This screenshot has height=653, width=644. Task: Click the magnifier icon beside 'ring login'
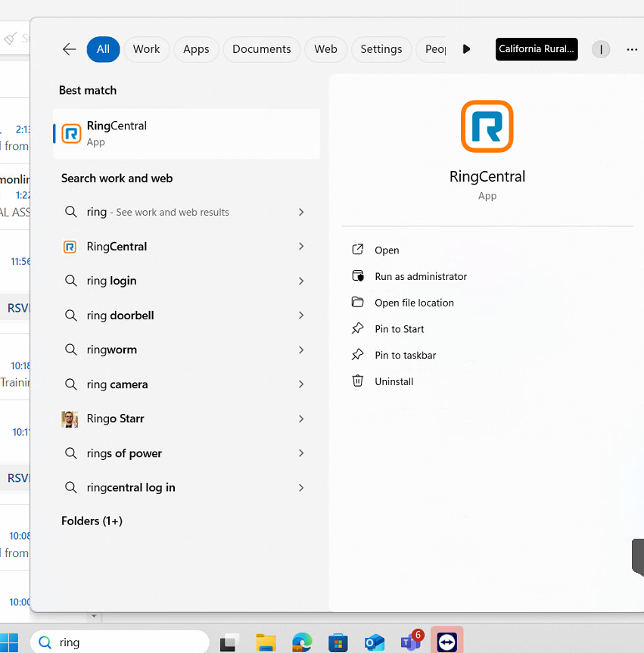pos(71,281)
